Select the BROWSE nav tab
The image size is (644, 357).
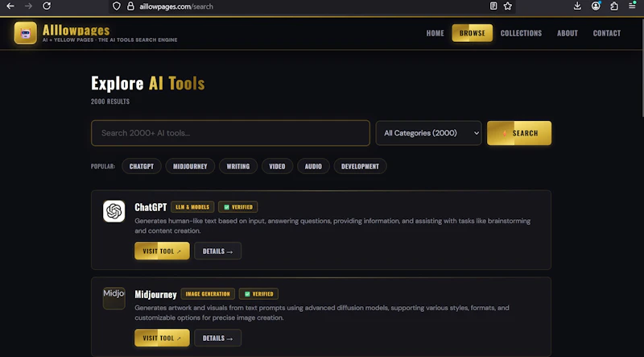point(473,33)
